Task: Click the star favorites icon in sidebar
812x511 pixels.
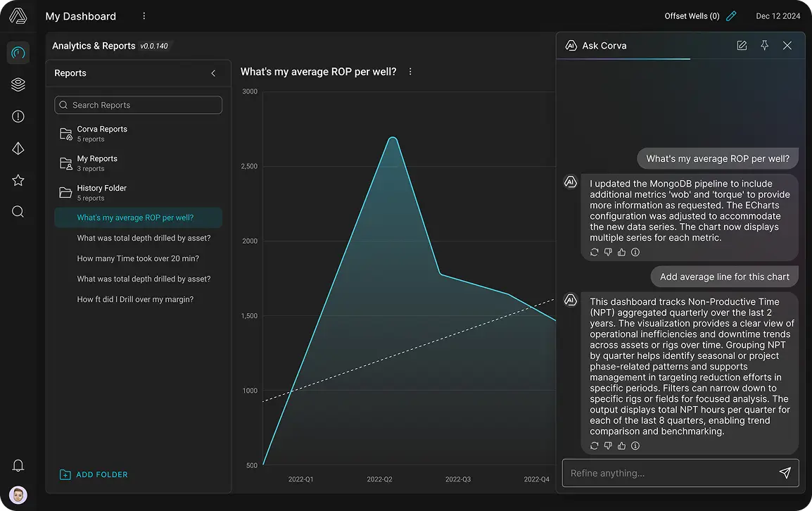Action: pos(18,181)
